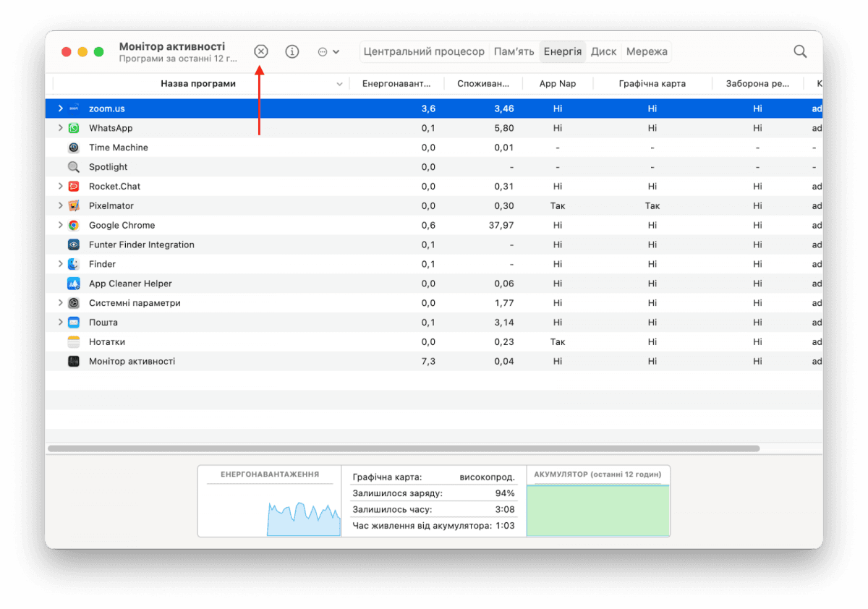Click the green full-screen window button
The image size is (868, 609).
[99, 51]
